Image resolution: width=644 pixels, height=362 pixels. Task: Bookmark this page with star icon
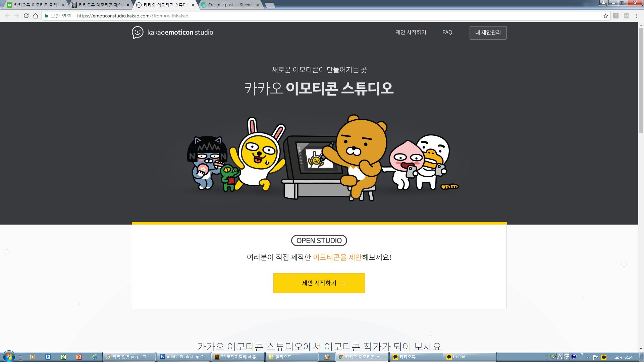coord(605,16)
